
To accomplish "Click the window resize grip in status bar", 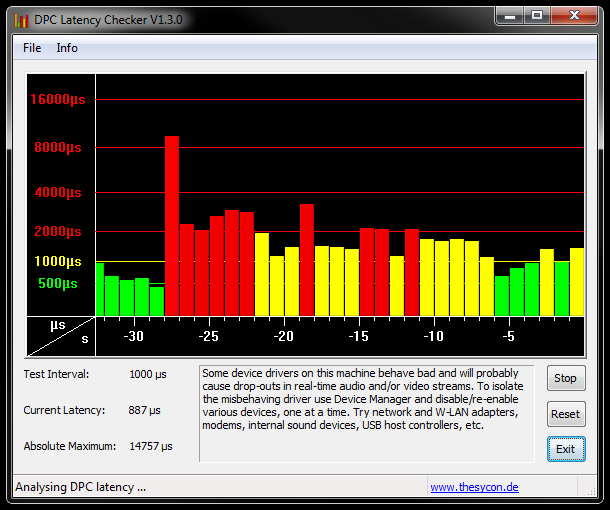I will [x=591, y=490].
